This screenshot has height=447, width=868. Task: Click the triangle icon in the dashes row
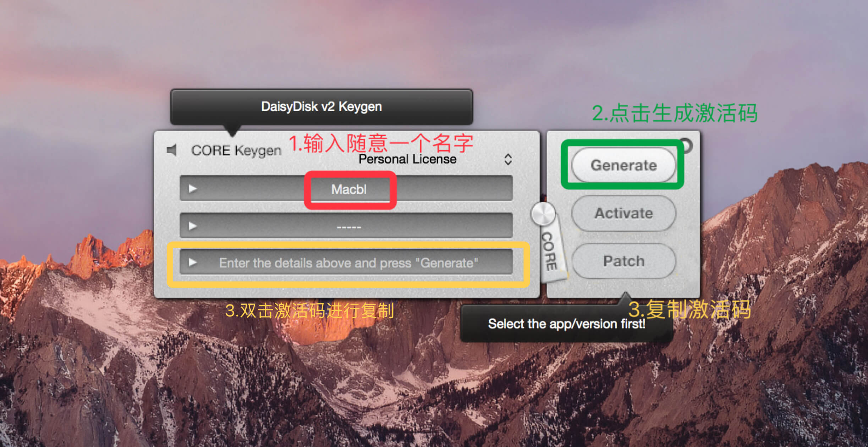point(193,226)
